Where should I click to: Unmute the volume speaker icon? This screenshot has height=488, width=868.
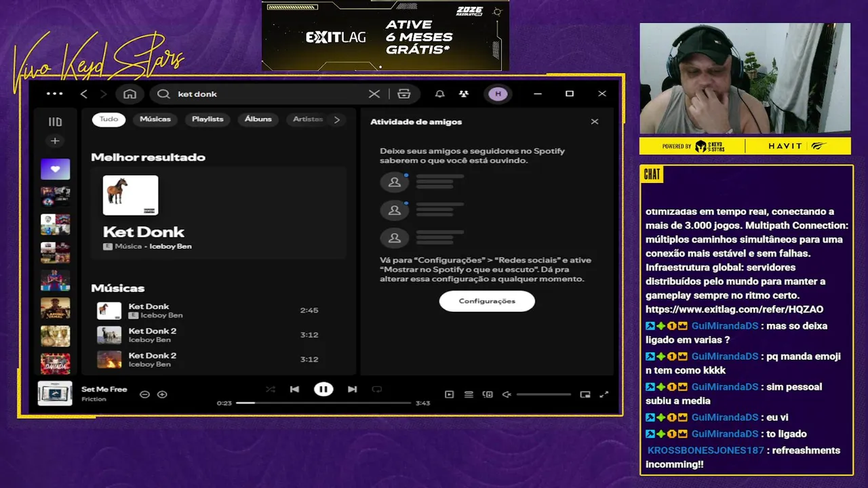coord(507,394)
